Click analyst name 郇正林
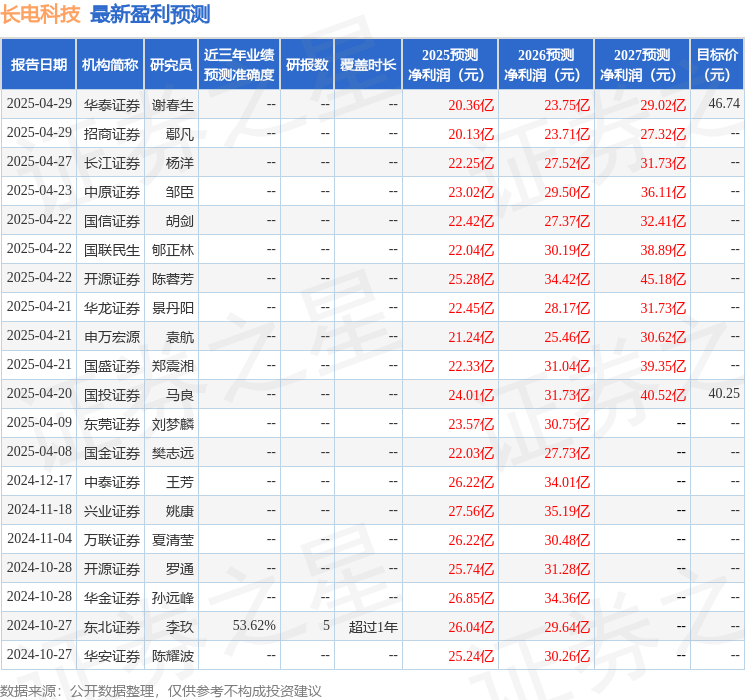The width and height of the screenshot is (745, 700). 172,250
